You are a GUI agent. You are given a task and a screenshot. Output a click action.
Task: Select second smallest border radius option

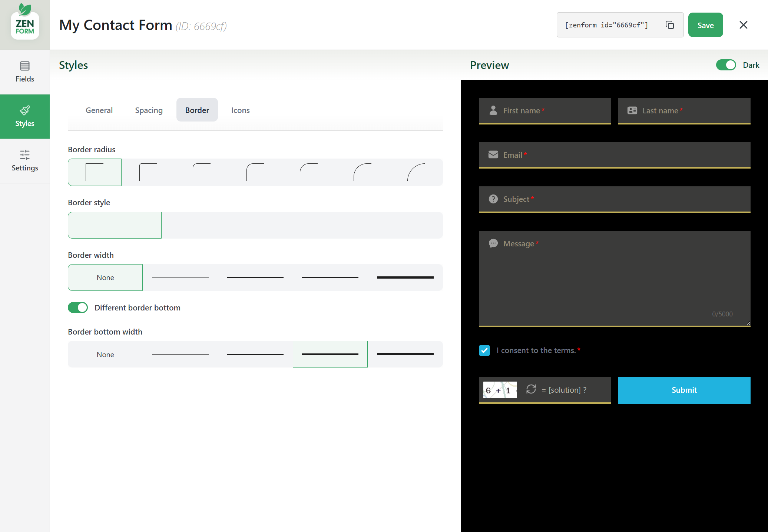point(148,172)
